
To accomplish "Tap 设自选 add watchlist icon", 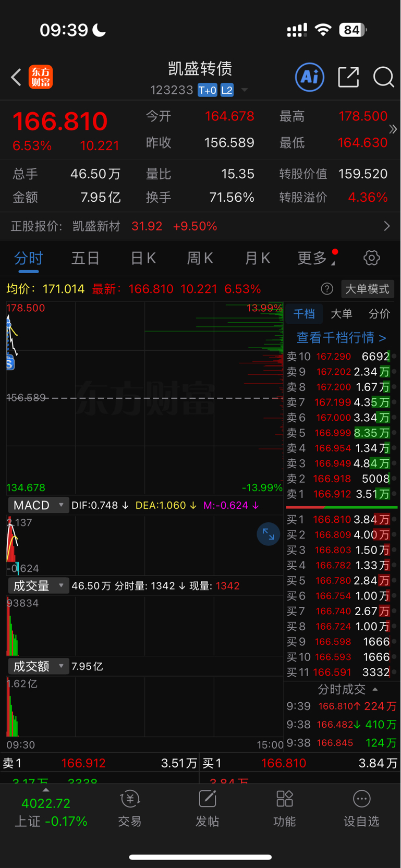I will click(361, 809).
